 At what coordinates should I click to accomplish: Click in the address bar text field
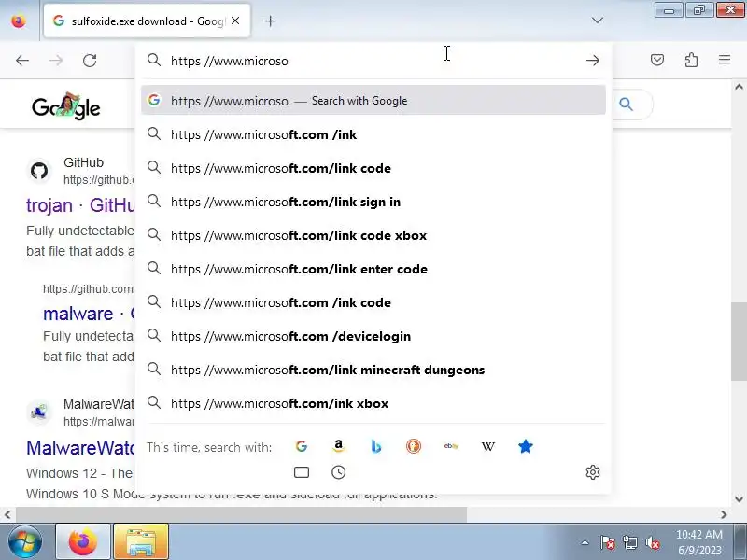[x=374, y=61]
